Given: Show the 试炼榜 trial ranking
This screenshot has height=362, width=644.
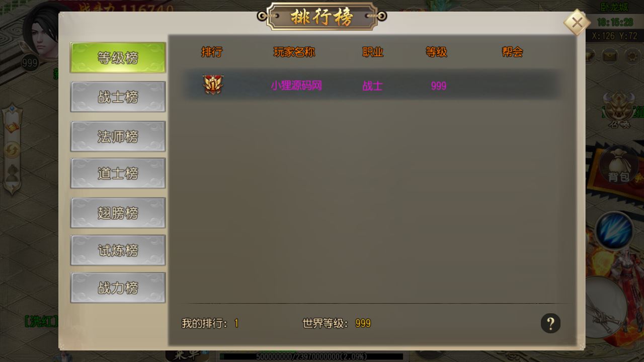Looking at the screenshot, I should [118, 250].
